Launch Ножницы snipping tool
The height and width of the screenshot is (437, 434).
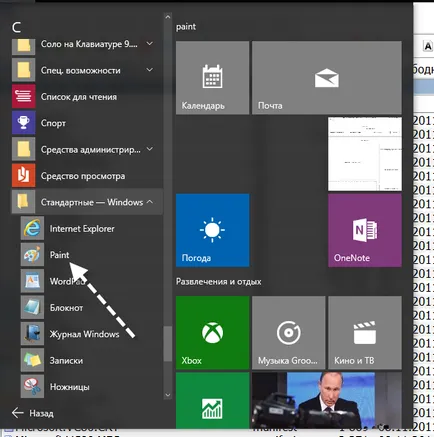[x=87, y=387]
